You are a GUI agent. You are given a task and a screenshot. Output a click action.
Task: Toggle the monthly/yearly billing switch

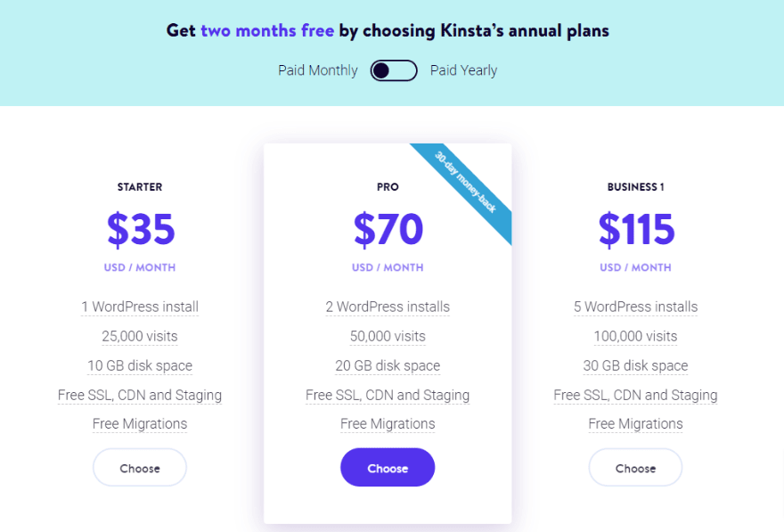pyautogui.click(x=394, y=70)
